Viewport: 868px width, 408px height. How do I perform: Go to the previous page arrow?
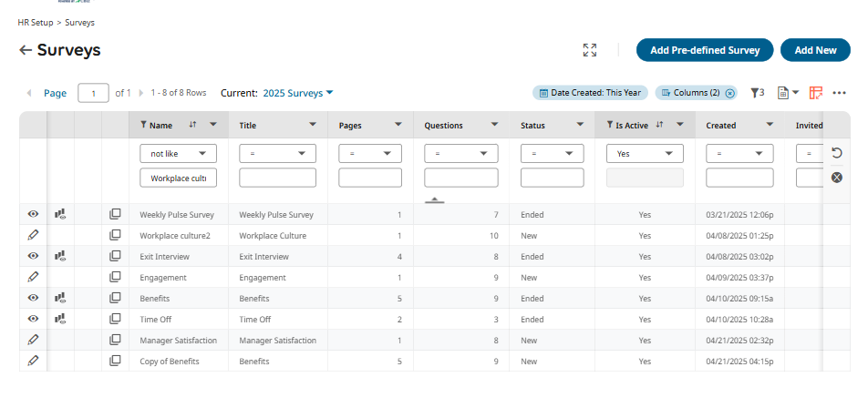pyautogui.click(x=29, y=93)
